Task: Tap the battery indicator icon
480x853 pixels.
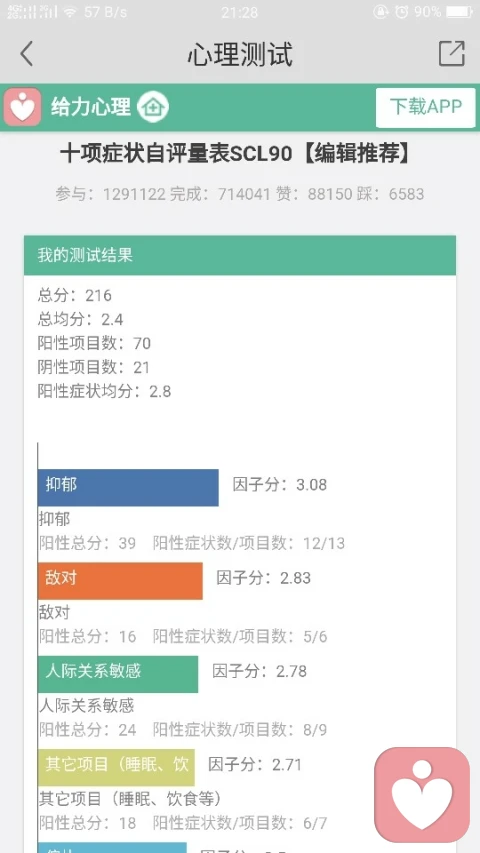Action: pyautogui.click(x=459, y=11)
